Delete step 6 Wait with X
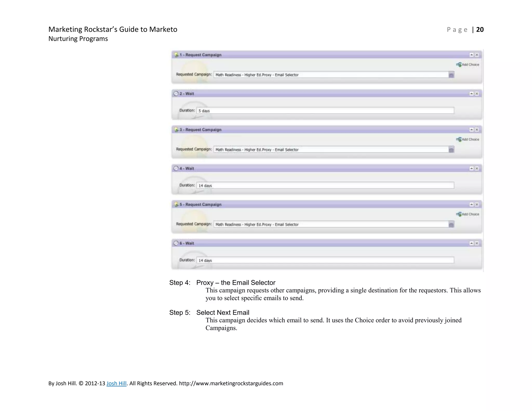 click(x=477, y=243)
